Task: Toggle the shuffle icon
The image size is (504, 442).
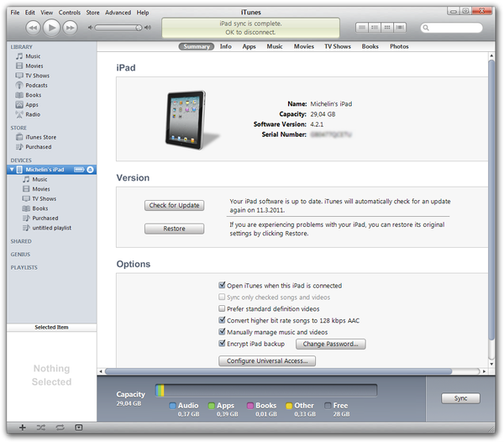Action: 41,428
